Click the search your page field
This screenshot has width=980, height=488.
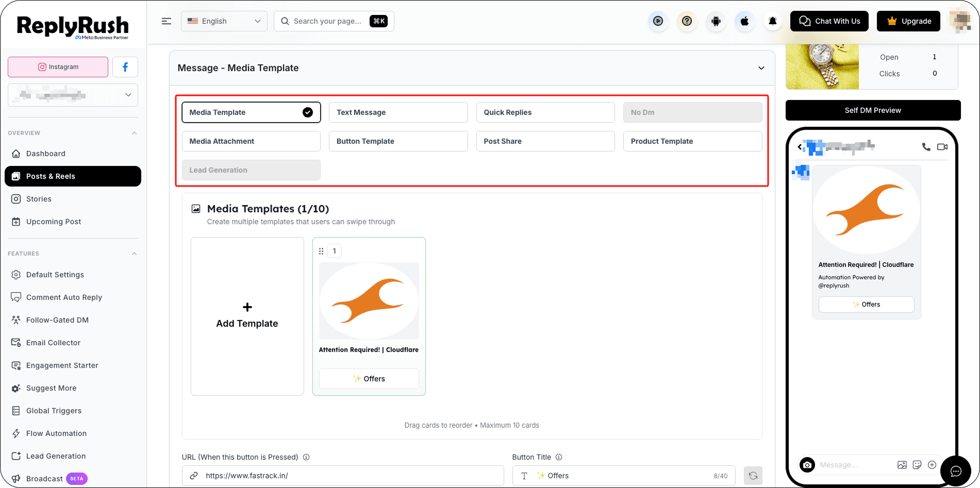[x=334, y=21]
